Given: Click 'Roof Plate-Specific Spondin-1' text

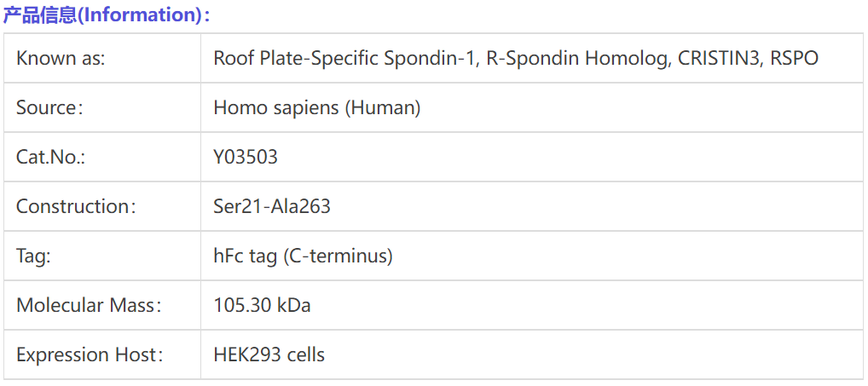Looking at the screenshot, I should (344, 59).
